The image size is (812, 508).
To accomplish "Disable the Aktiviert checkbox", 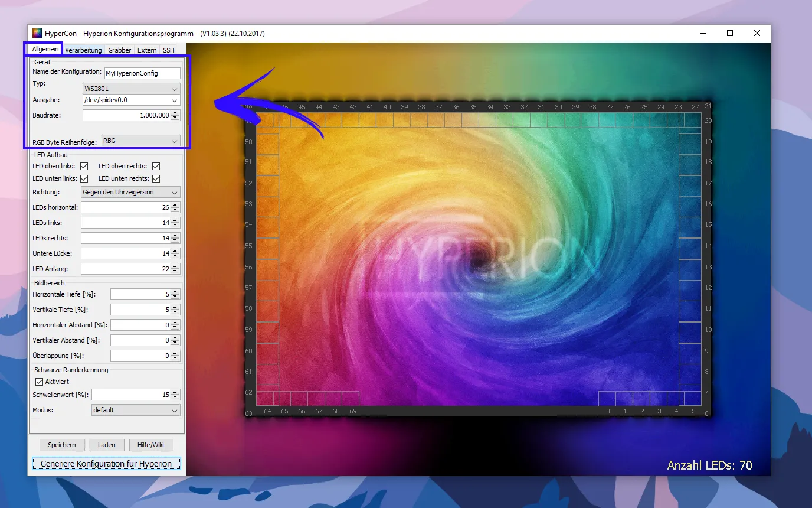I will (x=40, y=382).
